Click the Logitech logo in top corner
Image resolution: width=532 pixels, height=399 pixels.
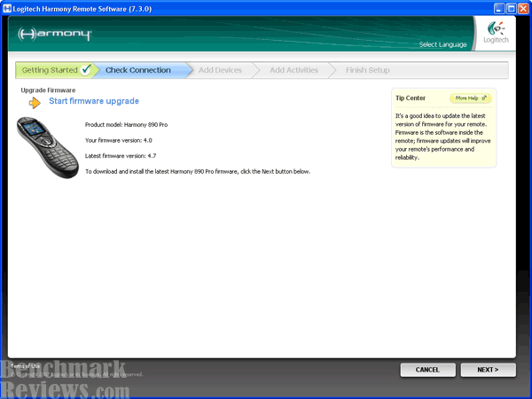point(494,35)
